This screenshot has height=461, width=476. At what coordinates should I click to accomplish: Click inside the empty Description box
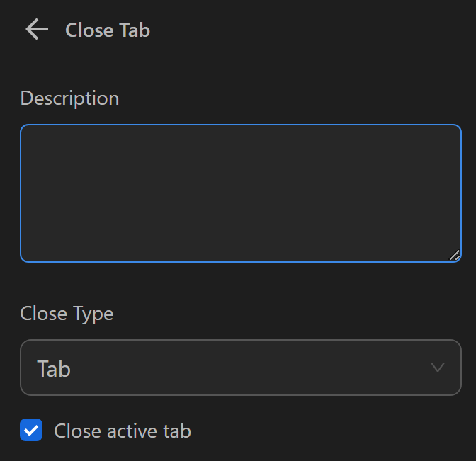(x=241, y=193)
